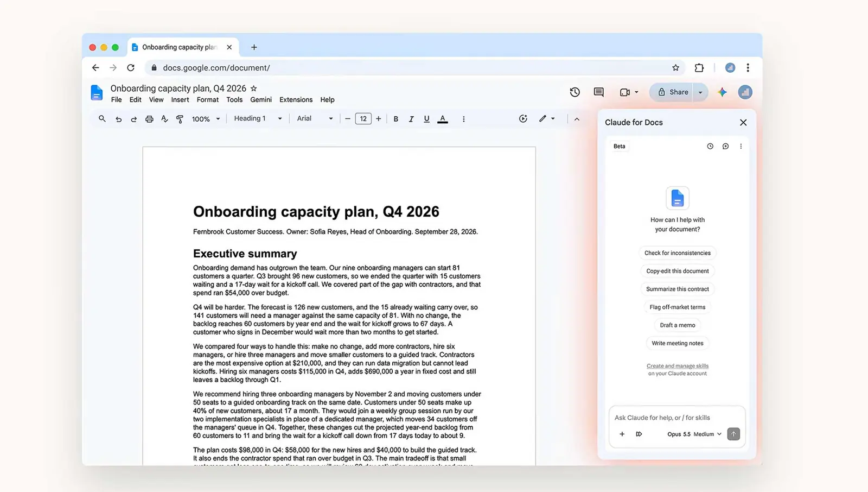The width and height of the screenshot is (868, 492).
Task: Open chat history in Claude panel
Action: point(710,146)
